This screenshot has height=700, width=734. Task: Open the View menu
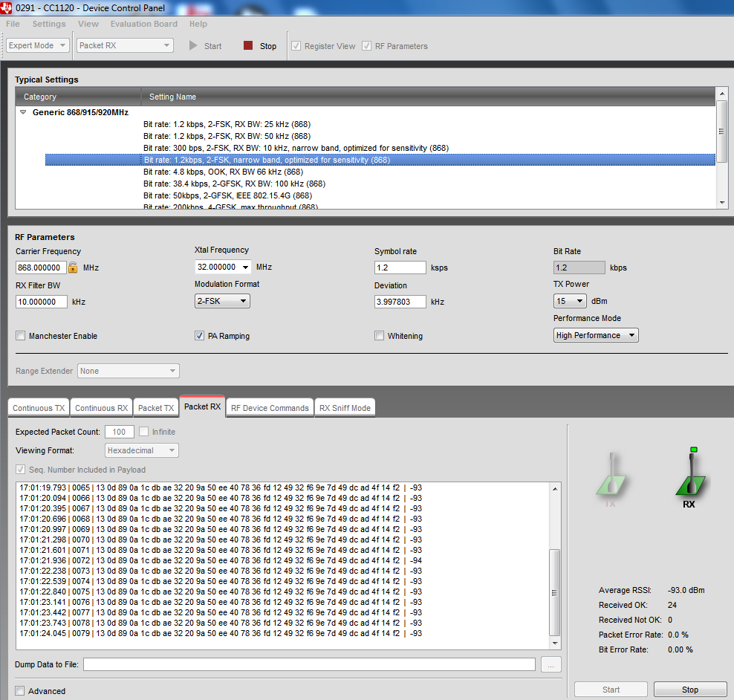88,24
